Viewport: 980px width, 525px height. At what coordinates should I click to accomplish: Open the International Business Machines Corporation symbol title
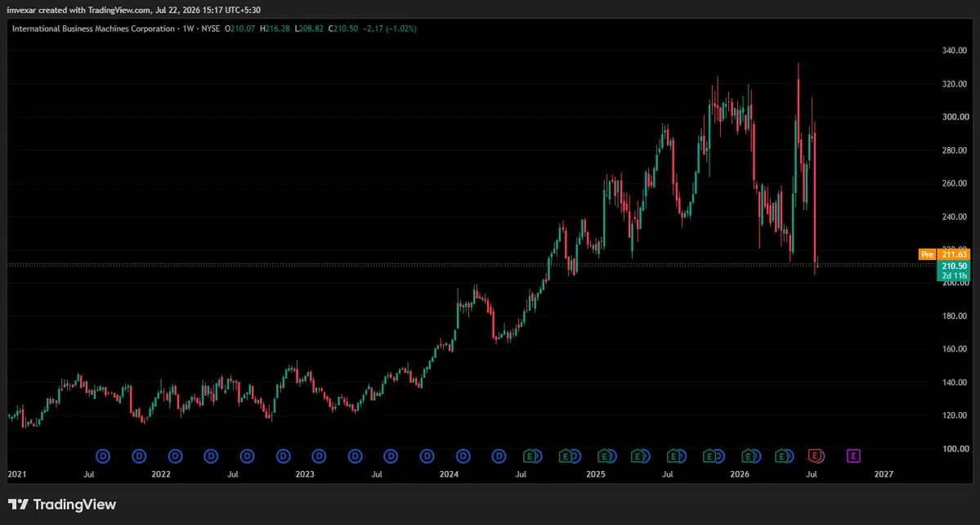tap(93, 29)
